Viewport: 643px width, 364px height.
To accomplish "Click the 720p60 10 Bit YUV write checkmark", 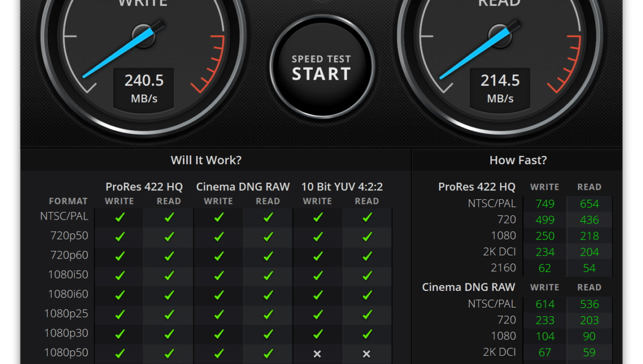I will pos(318,256).
